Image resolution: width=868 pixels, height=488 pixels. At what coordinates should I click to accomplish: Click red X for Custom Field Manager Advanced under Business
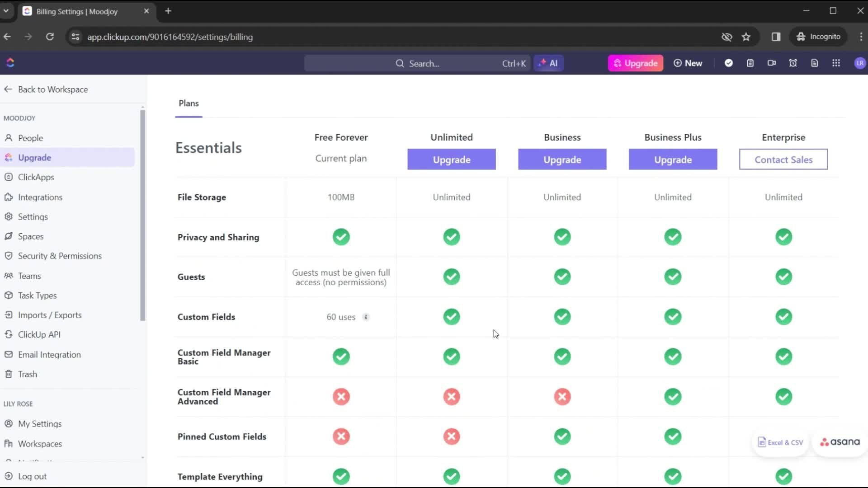tap(562, 397)
